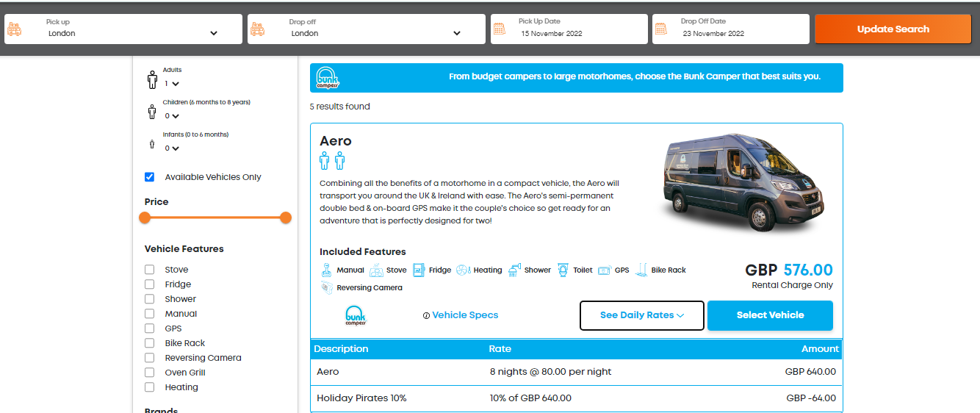Check the Shower filter checkbox
The height and width of the screenshot is (413, 980).
point(150,299)
